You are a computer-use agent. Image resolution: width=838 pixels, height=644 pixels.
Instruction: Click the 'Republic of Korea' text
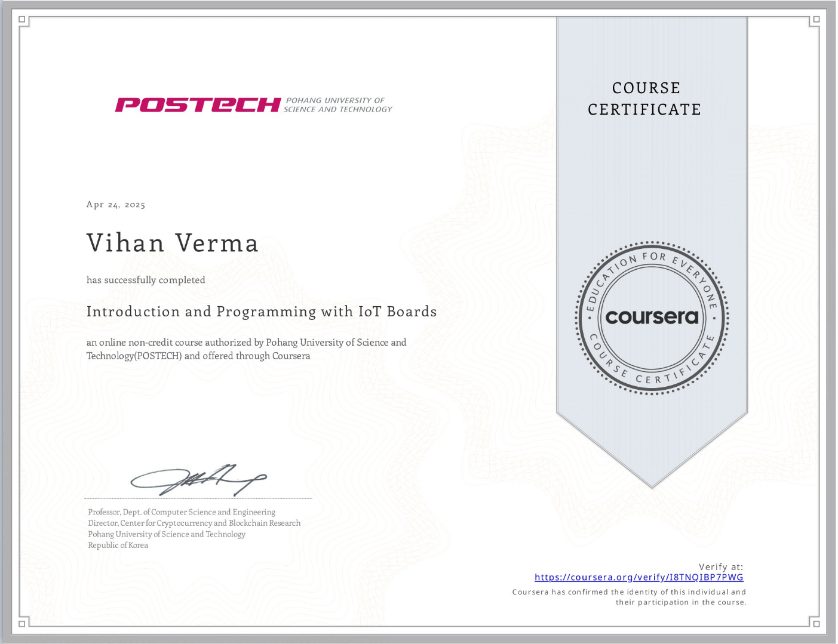(x=118, y=545)
